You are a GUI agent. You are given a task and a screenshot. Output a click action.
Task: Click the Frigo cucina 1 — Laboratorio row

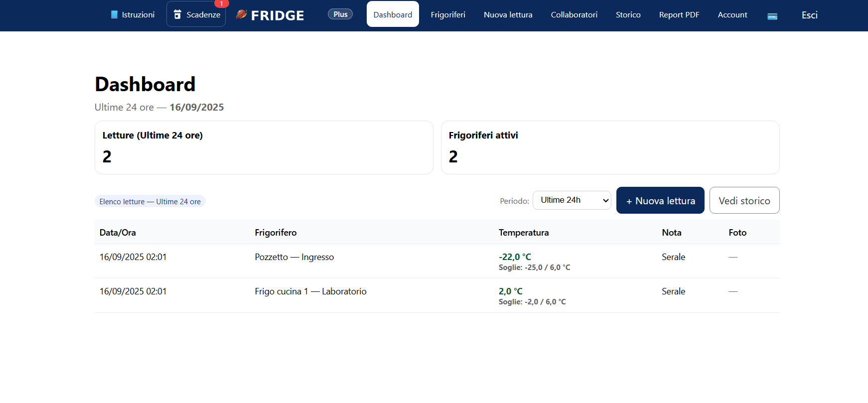[310, 291]
